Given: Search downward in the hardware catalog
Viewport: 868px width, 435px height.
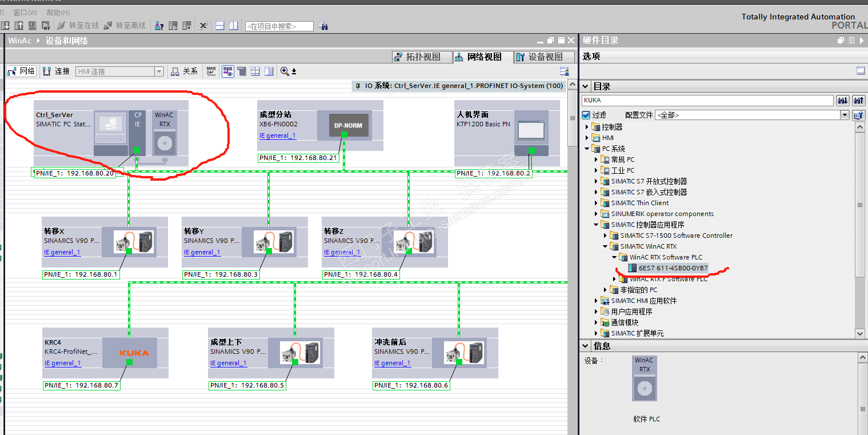Looking at the screenshot, I should pyautogui.click(x=843, y=101).
